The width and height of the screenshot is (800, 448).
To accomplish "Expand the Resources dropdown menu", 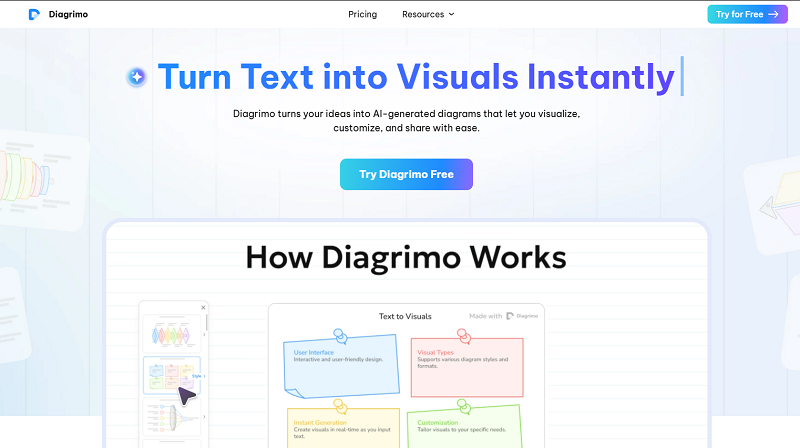I will click(428, 14).
